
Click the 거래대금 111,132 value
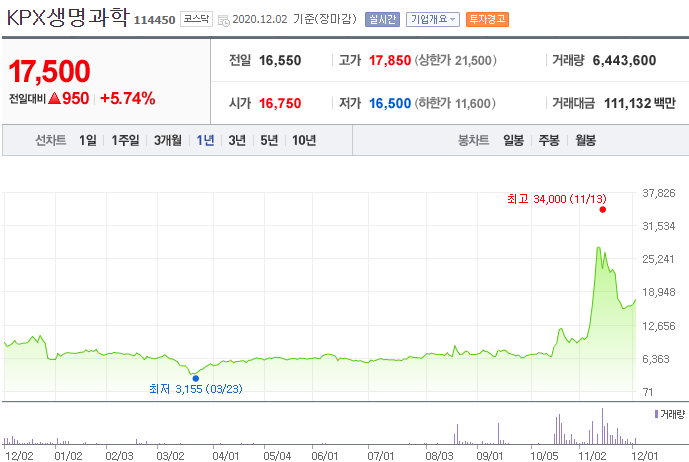(627, 103)
